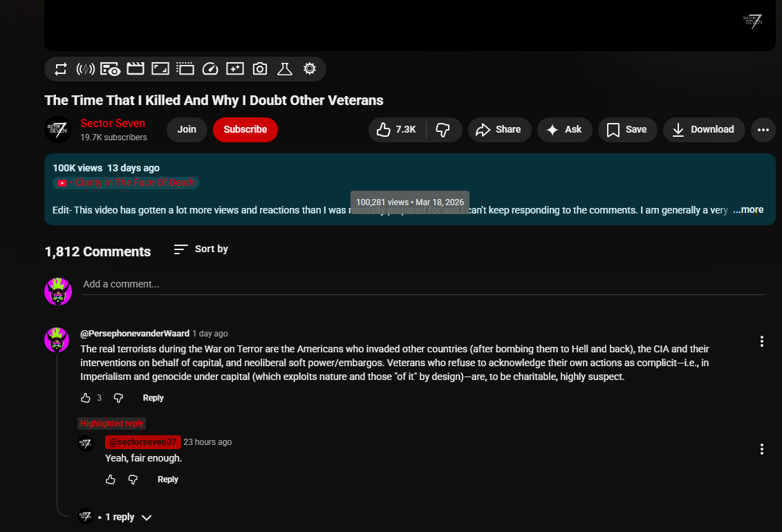Like the video with 7.3K thumbs up

point(397,129)
